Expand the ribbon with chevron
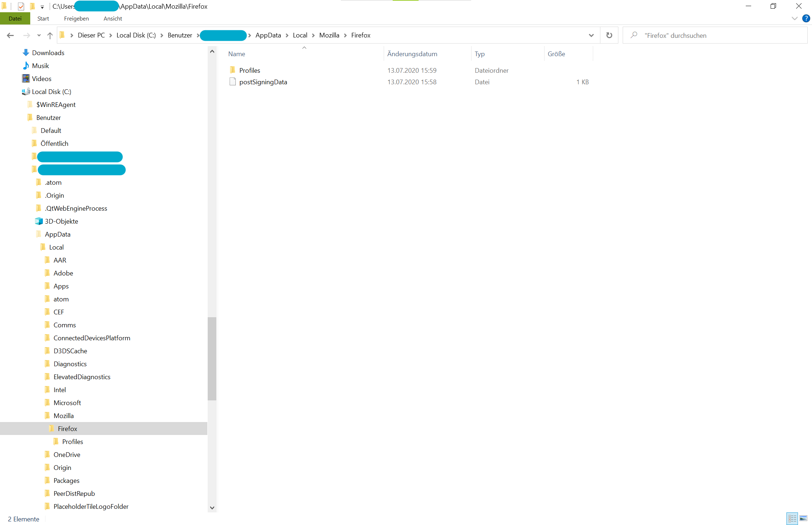 click(794, 18)
